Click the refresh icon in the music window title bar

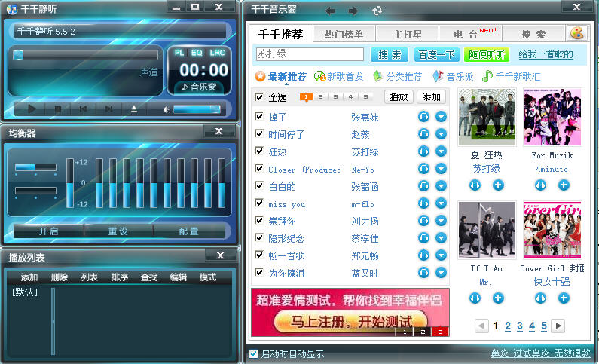pos(377,11)
